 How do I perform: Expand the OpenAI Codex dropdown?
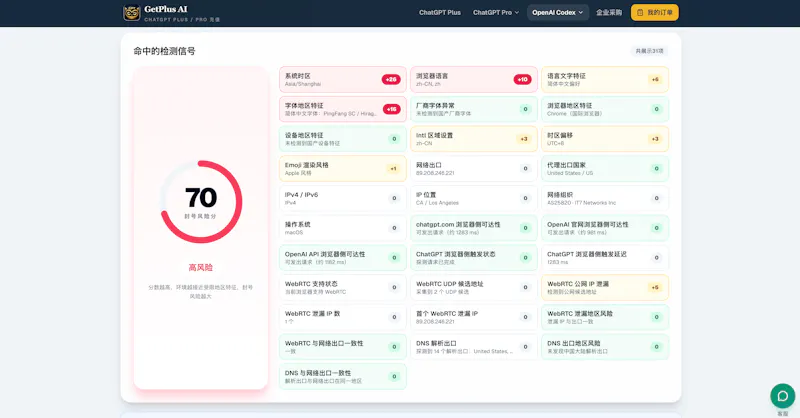pyautogui.click(x=558, y=12)
